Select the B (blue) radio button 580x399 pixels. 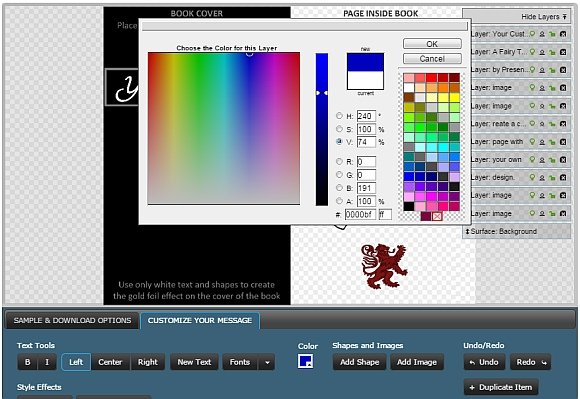click(x=339, y=187)
